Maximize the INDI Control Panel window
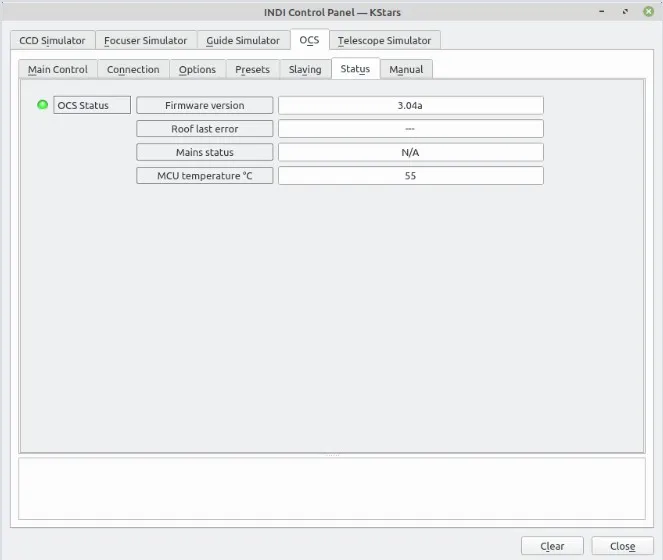663x560 pixels. click(x=625, y=11)
